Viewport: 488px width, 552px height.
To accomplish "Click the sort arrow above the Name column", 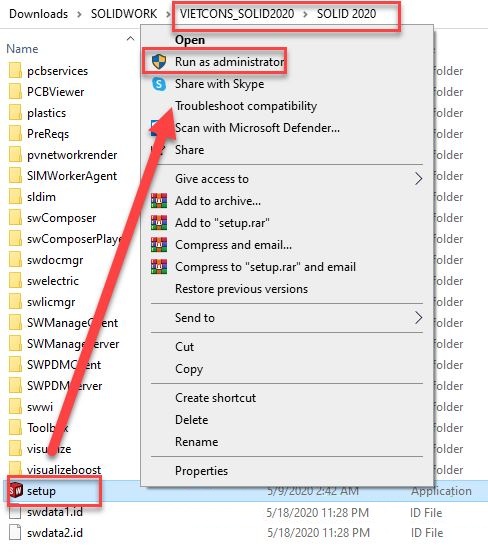I will point(130,38).
